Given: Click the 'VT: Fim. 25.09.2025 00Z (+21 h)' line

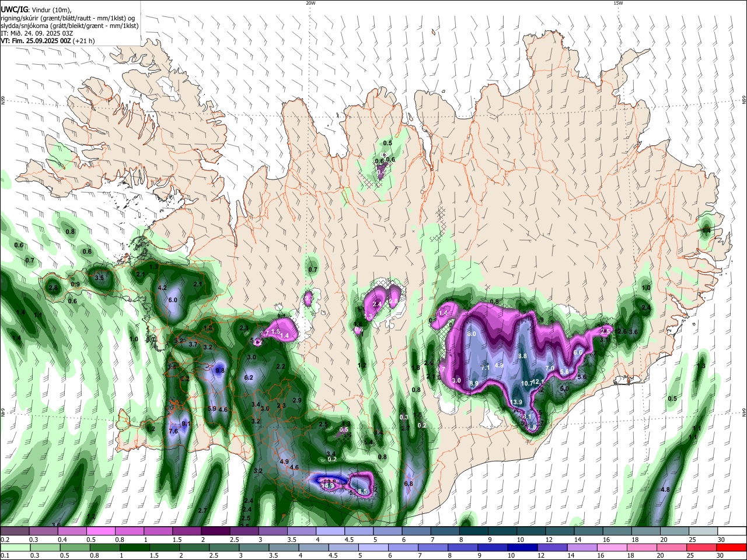Looking at the screenshot, I should point(47,41).
